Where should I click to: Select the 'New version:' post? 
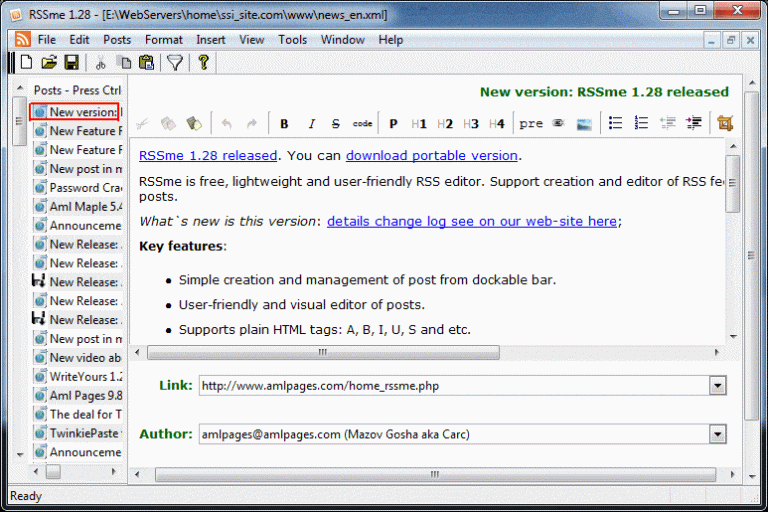pyautogui.click(x=74, y=112)
